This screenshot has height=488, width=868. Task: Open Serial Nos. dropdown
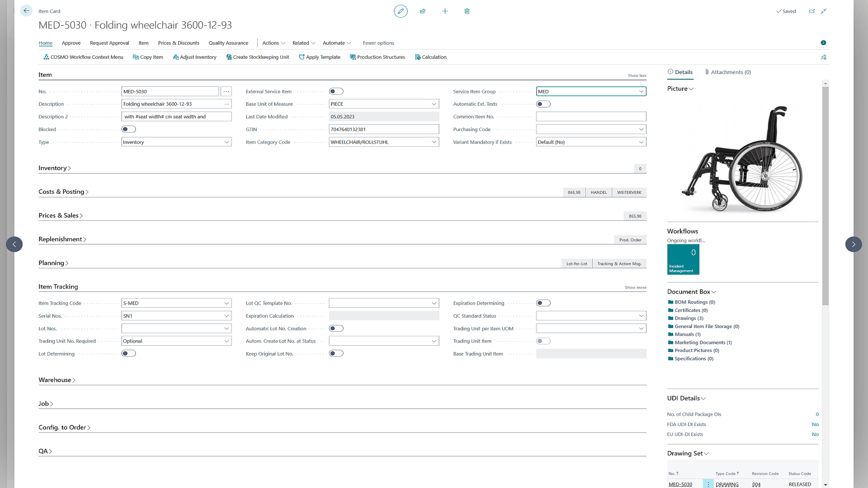tap(226, 316)
